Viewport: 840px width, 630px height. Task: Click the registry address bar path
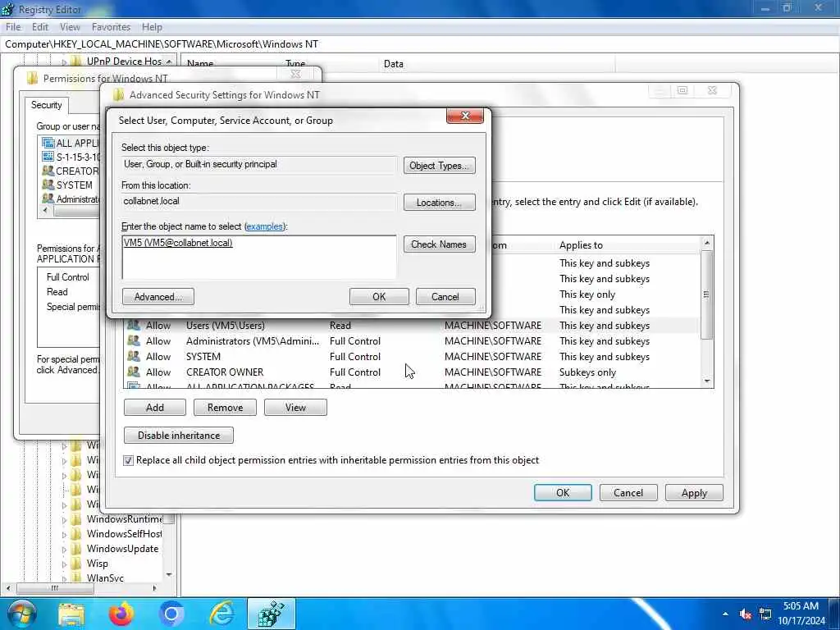(162, 44)
